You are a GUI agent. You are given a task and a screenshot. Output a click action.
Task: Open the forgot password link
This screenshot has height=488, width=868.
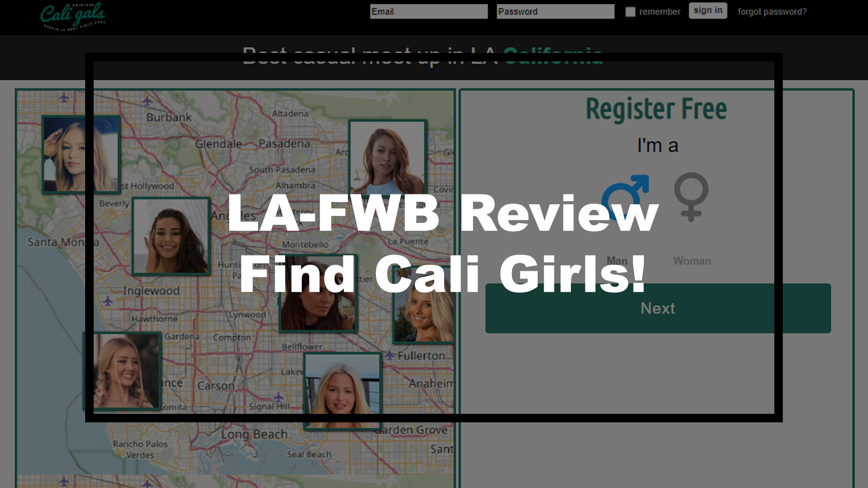(771, 12)
